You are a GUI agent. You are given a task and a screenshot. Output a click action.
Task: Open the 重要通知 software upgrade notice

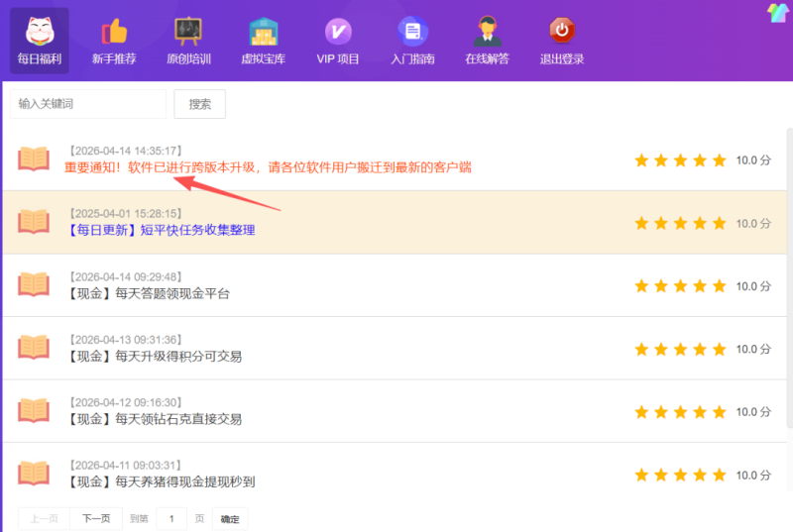click(x=268, y=167)
